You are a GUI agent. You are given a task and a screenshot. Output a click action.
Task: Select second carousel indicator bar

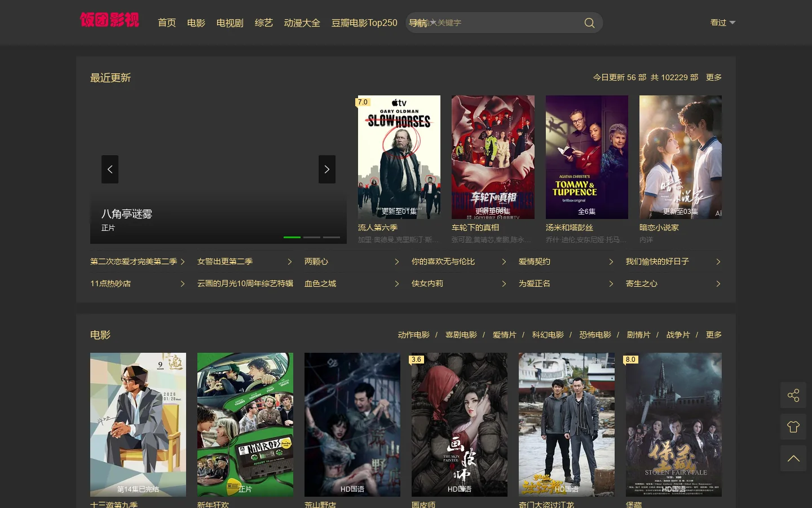tap(312, 237)
